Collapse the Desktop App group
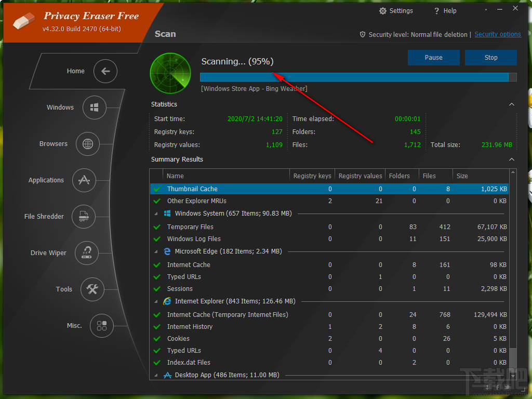Image resolution: width=532 pixels, height=399 pixels. click(156, 376)
